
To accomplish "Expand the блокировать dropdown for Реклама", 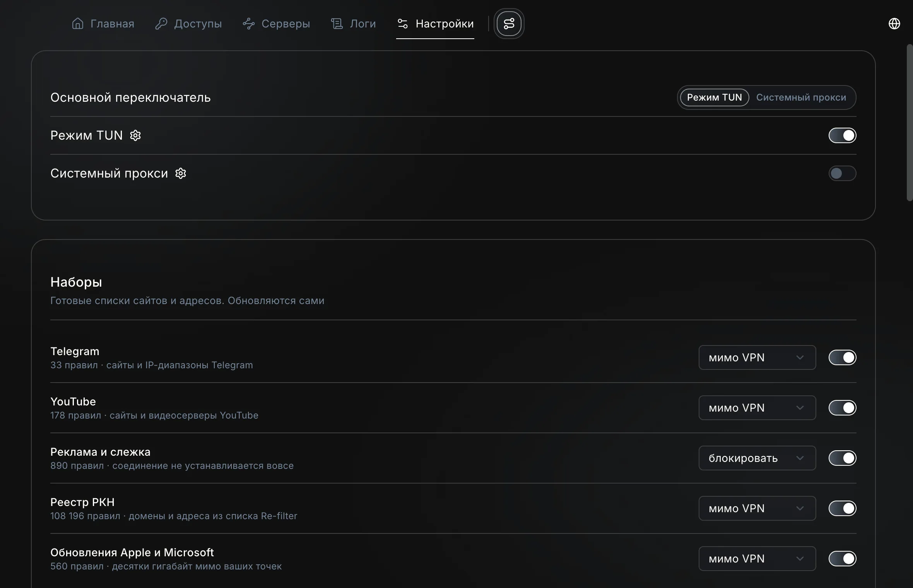I will [757, 458].
